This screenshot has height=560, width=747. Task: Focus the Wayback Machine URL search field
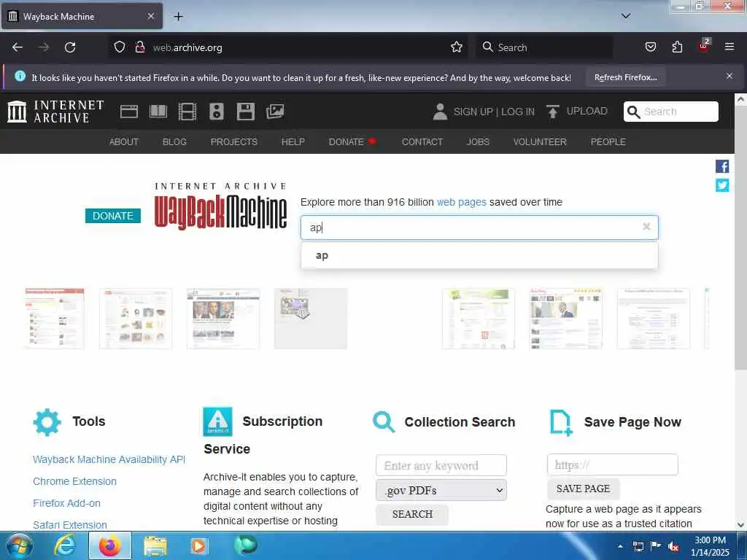click(479, 227)
